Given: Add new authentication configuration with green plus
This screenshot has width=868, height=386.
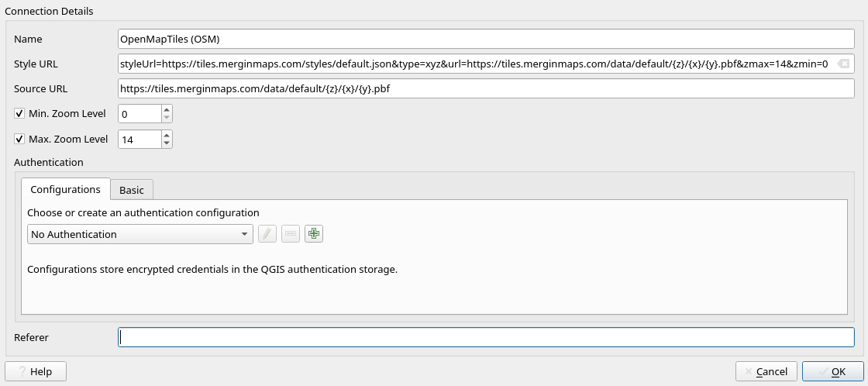Looking at the screenshot, I should 314,234.
